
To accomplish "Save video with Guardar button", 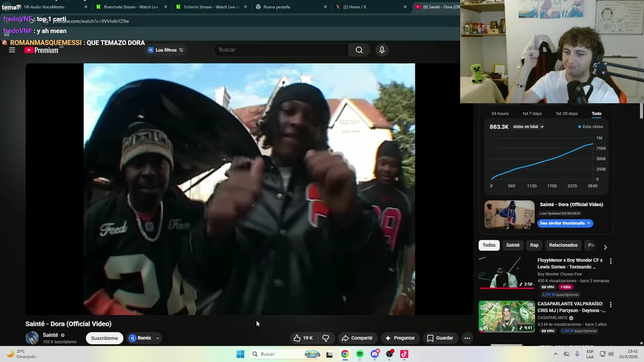I will tap(440, 338).
